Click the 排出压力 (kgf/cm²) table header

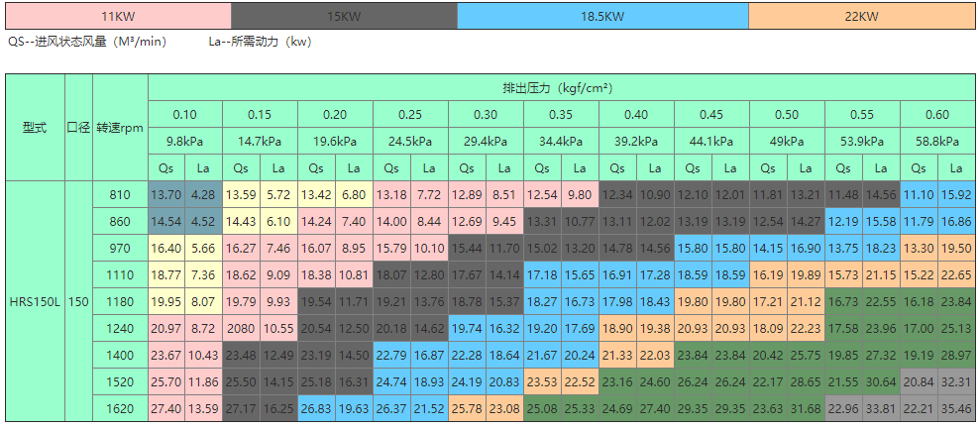(x=561, y=87)
